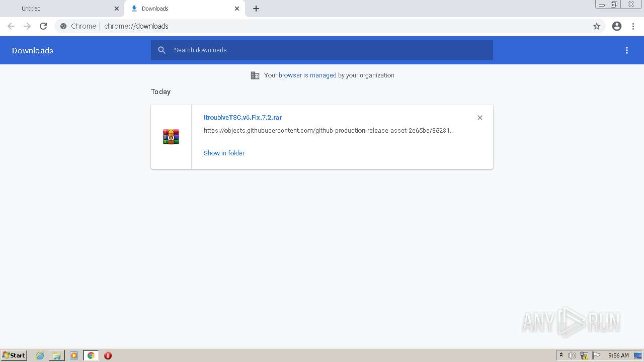
Task: Reload the page
Action: [43, 26]
